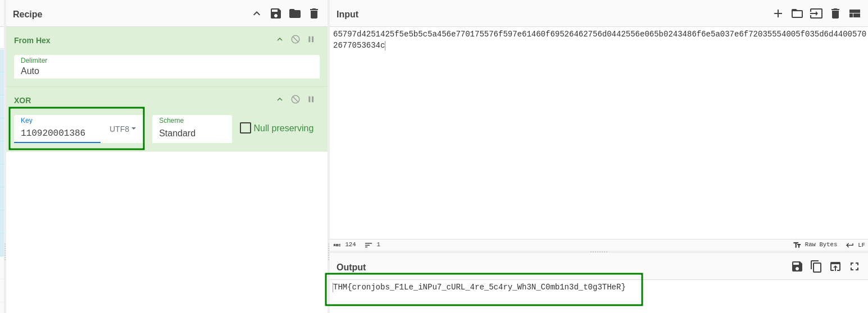The image size is (868, 313).
Task: Disable the From Hex operation
Action: point(295,39)
